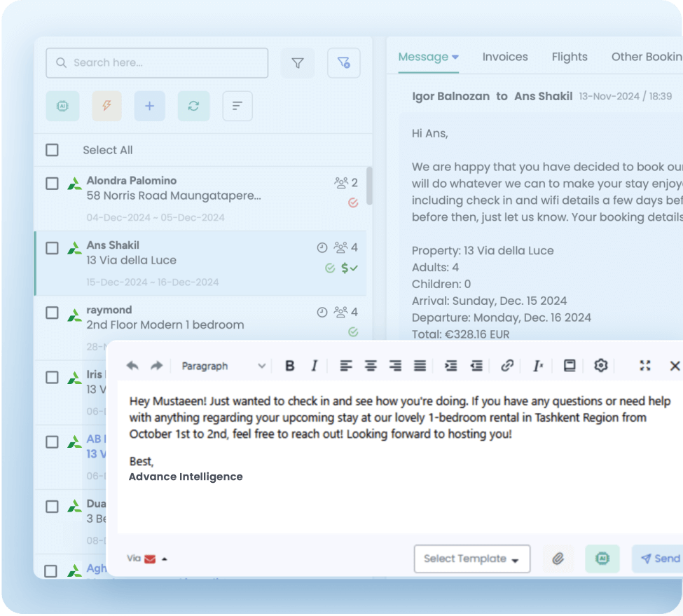Screen dimensions: 683x616
Task: Click the Send button
Action: (659, 559)
